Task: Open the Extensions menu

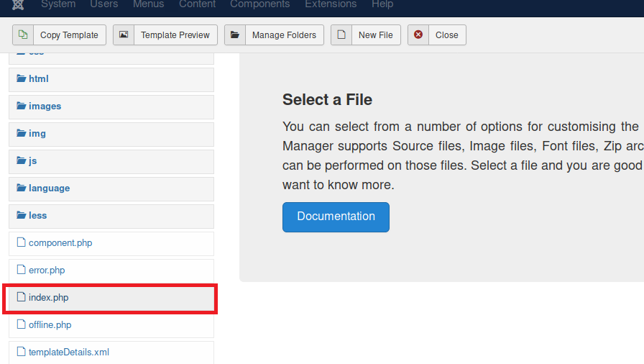Action: 329,4
